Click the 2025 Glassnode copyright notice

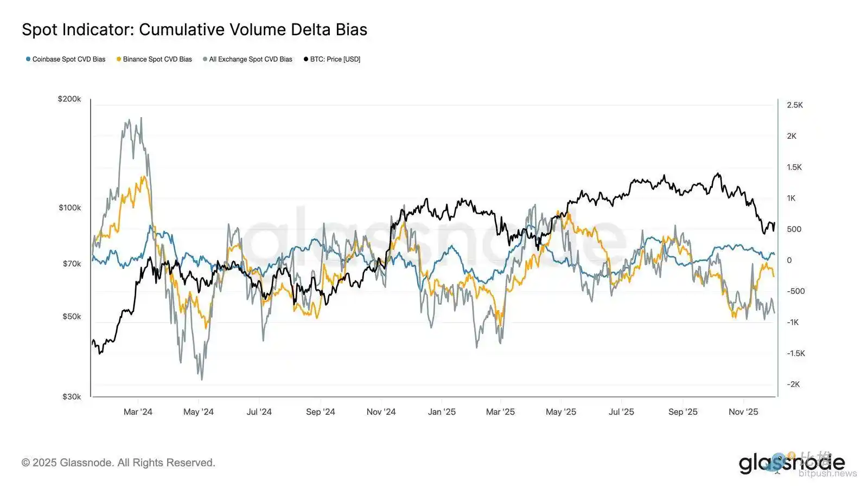(118, 463)
